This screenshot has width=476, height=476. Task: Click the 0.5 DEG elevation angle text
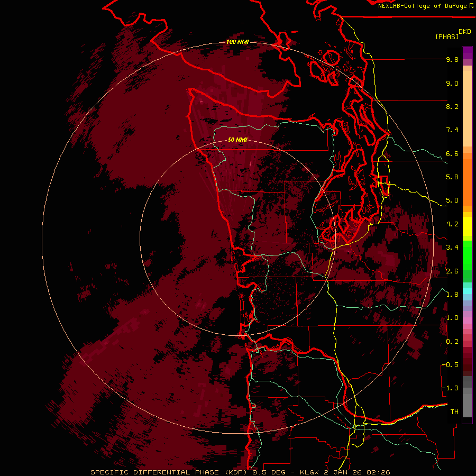269,472
